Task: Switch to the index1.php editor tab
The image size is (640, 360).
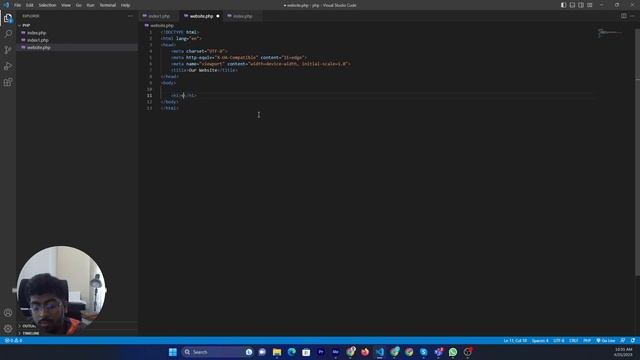Action: [x=159, y=16]
